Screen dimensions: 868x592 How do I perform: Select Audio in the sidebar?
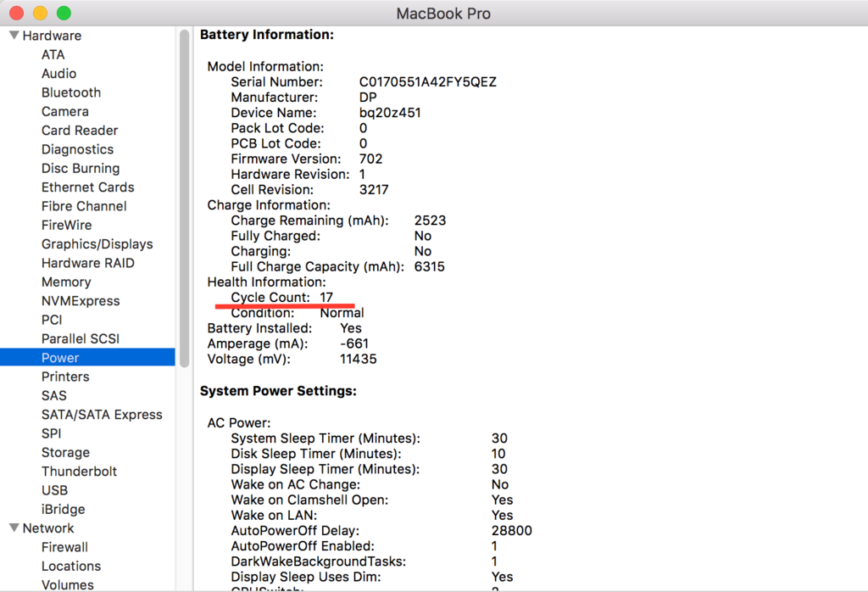point(58,74)
